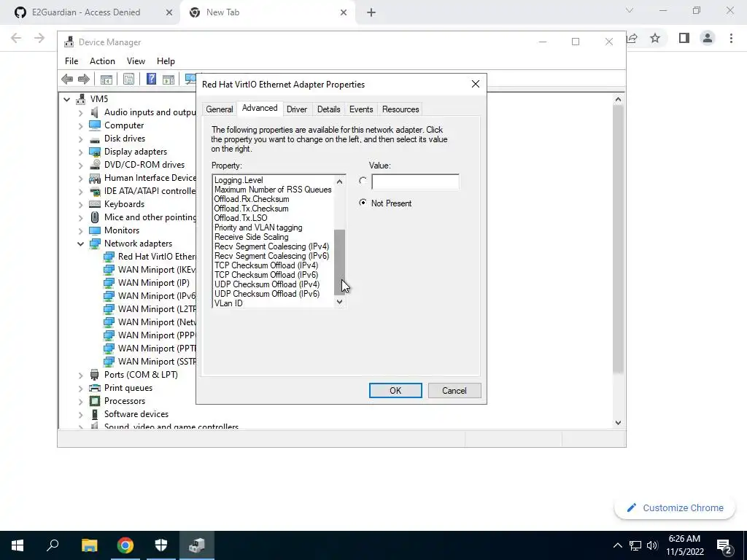
Task: Open Windows Security shield on taskbar
Action: [x=161, y=545]
